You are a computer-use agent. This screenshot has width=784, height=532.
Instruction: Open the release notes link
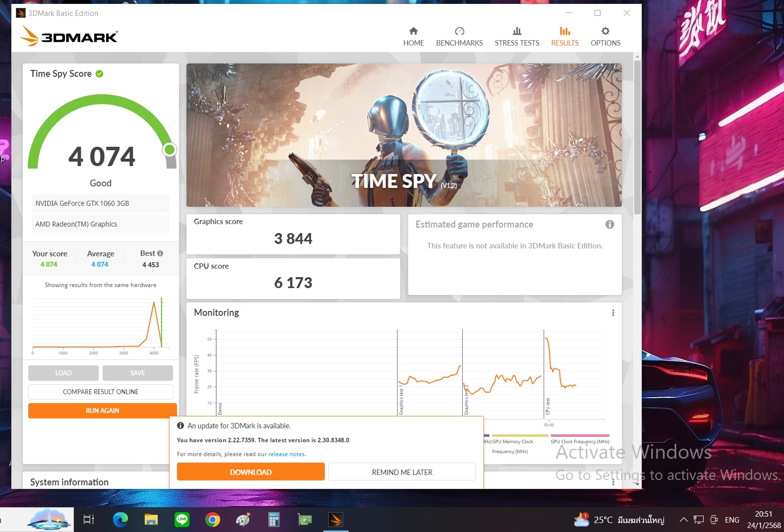coord(287,454)
